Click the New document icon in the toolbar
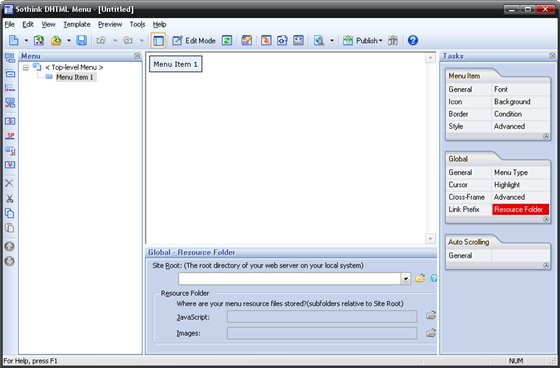 (14, 40)
